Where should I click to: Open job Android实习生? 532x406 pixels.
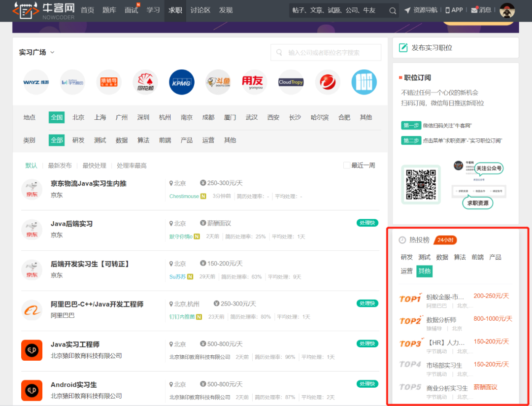pyautogui.click(x=73, y=385)
